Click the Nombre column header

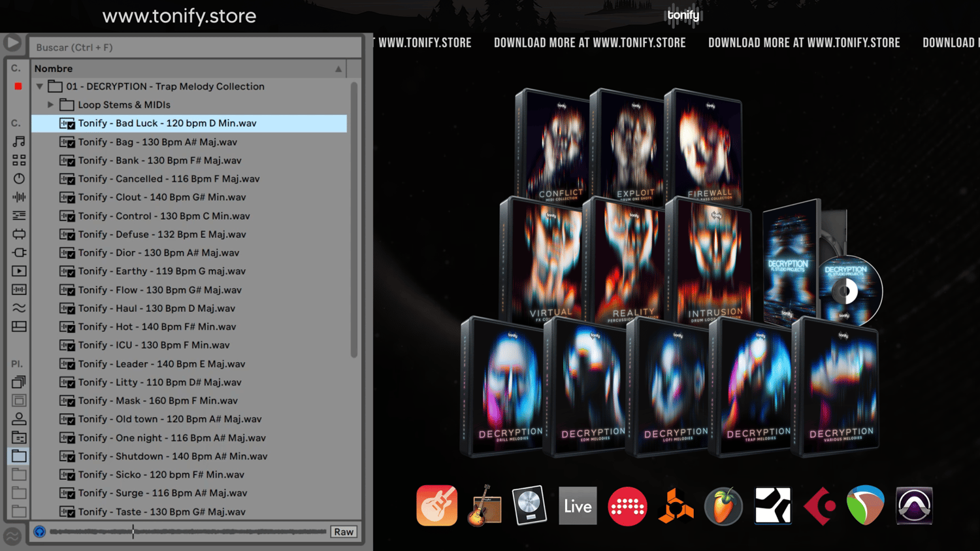[189, 69]
